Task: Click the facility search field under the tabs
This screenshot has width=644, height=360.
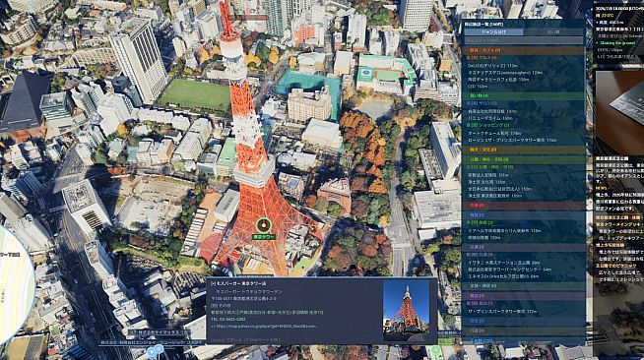Action: (524, 40)
